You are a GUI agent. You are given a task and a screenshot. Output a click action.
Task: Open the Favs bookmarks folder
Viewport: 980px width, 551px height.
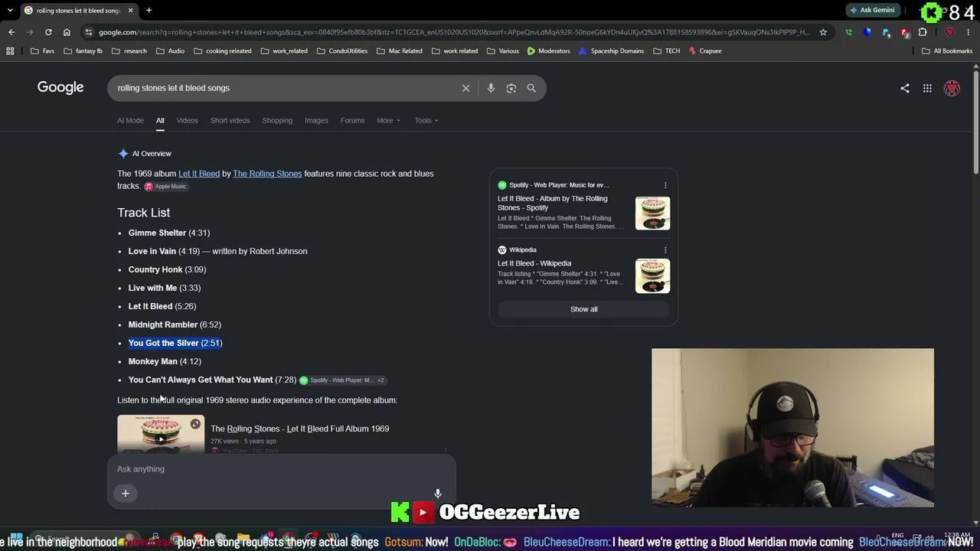click(x=42, y=51)
